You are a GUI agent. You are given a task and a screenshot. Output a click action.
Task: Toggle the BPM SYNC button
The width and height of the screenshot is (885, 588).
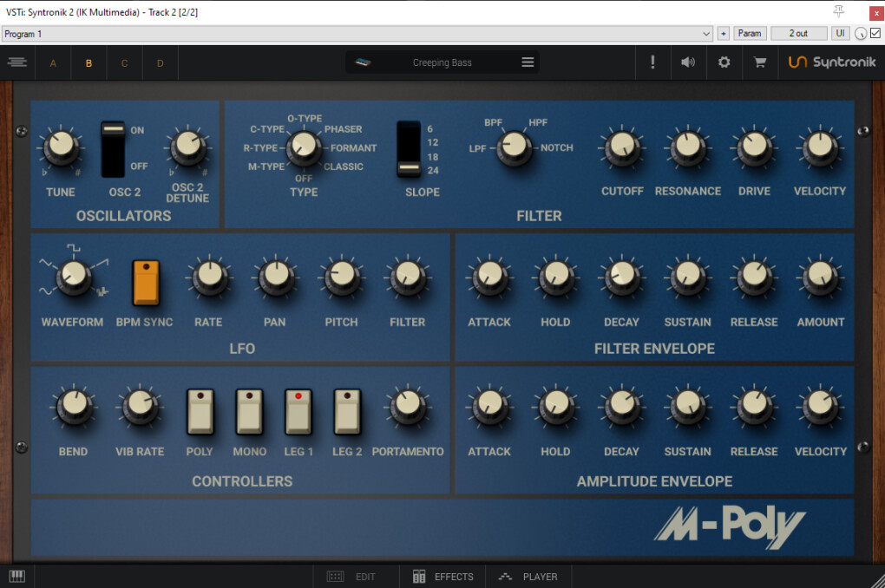coord(146,283)
